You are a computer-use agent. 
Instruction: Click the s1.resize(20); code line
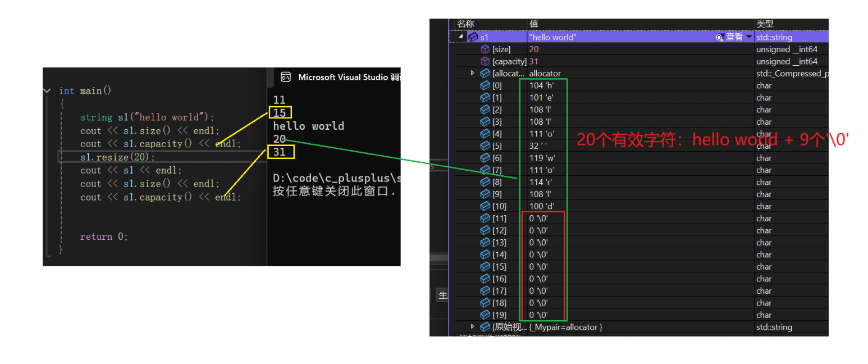(117, 157)
